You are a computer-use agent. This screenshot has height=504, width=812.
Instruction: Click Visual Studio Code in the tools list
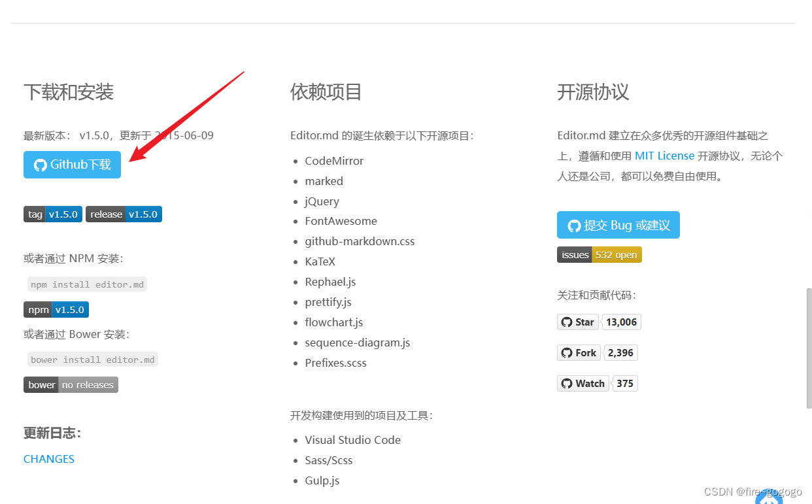(x=352, y=440)
